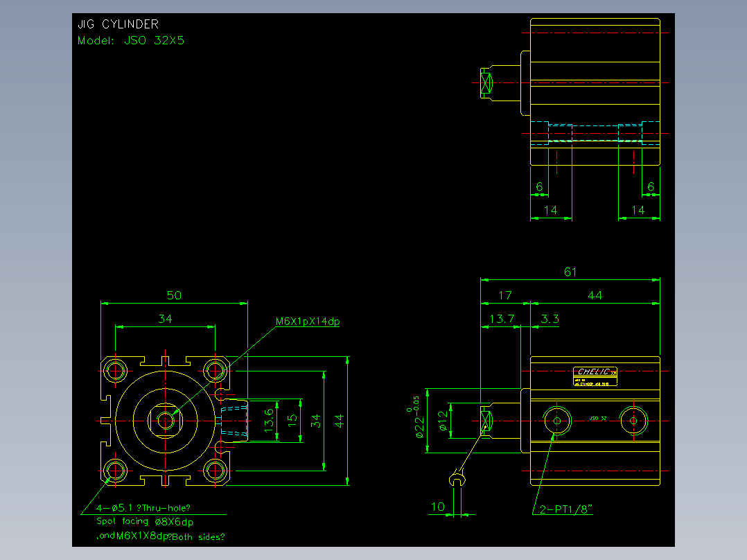Select the 3.3 dimension value

click(550, 319)
